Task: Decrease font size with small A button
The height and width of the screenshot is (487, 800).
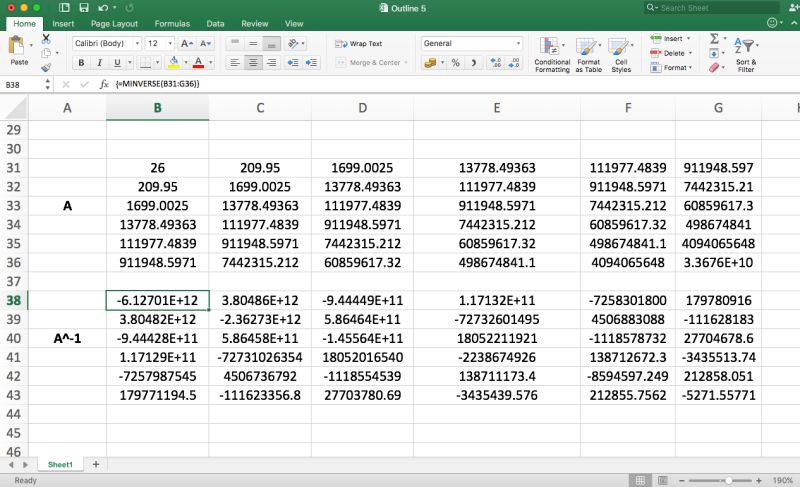Action: tap(205, 44)
